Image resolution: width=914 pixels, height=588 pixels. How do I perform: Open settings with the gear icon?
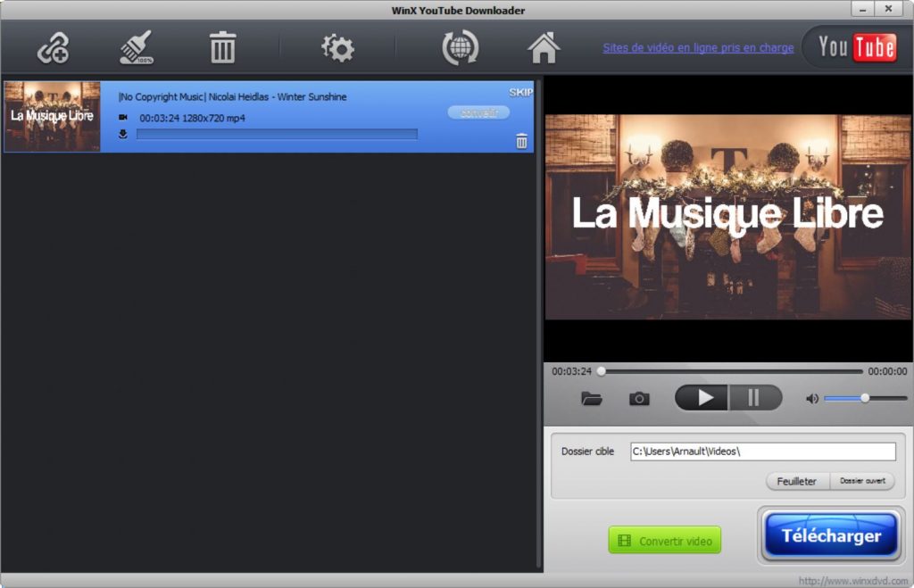(x=337, y=48)
